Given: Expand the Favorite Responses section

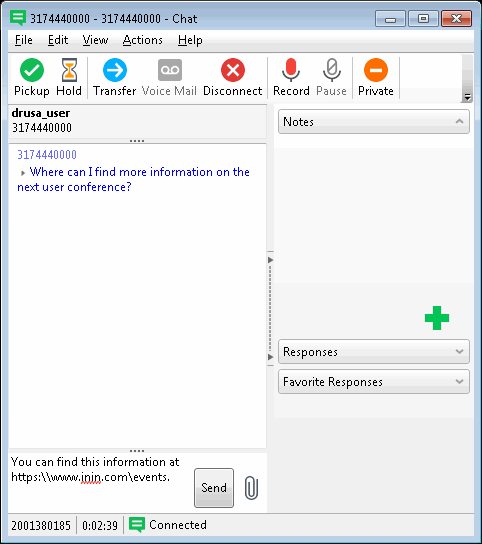Looking at the screenshot, I should pos(374,382).
